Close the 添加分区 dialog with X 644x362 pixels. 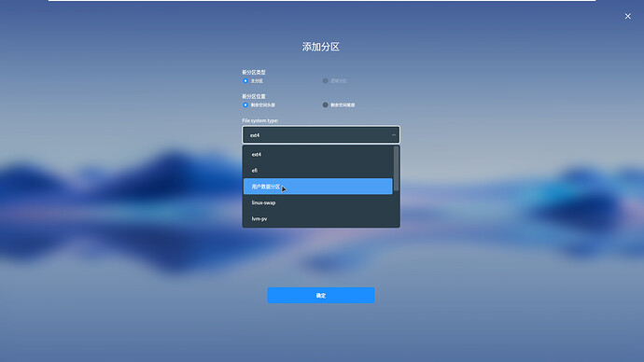click(x=627, y=16)
